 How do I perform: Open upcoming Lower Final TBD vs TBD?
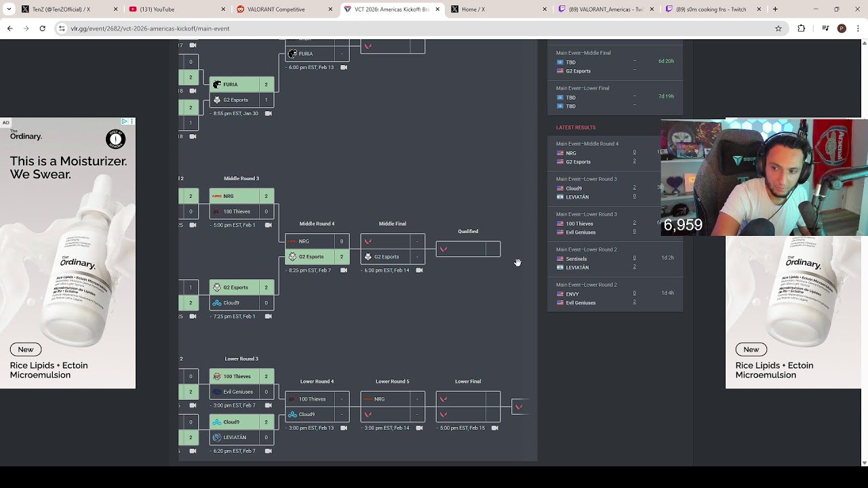point(615,97)
